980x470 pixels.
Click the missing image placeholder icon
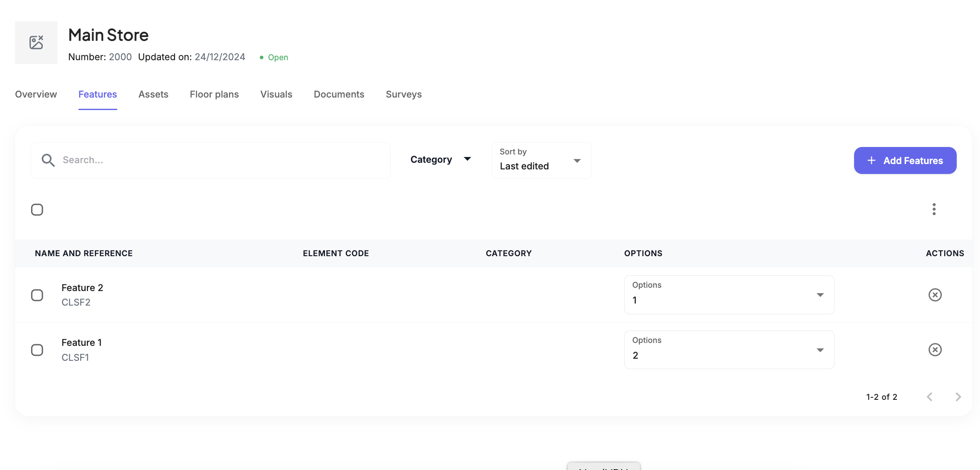click(36, 42)
